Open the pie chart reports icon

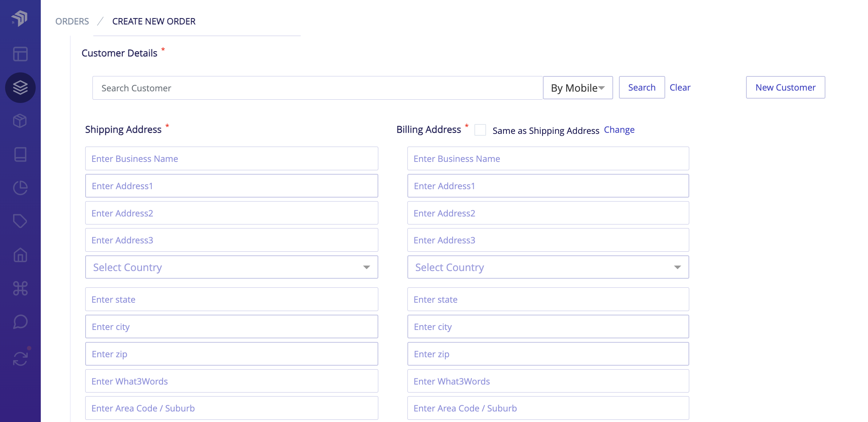pos(20,188)
